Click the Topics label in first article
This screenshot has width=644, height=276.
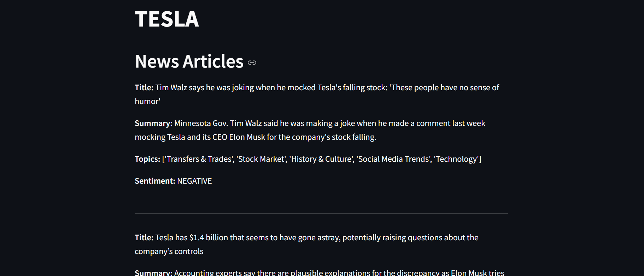coord(147,159)
